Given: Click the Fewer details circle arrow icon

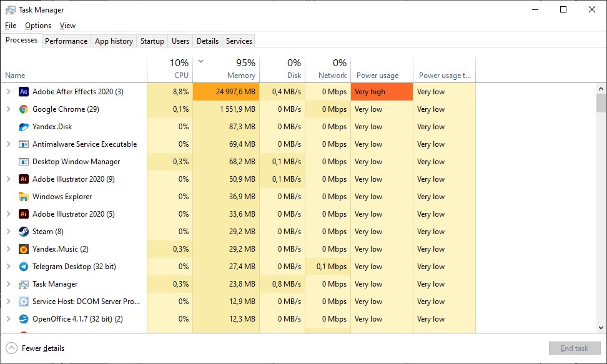Looking at the screenshot, I should coord(12,348).
